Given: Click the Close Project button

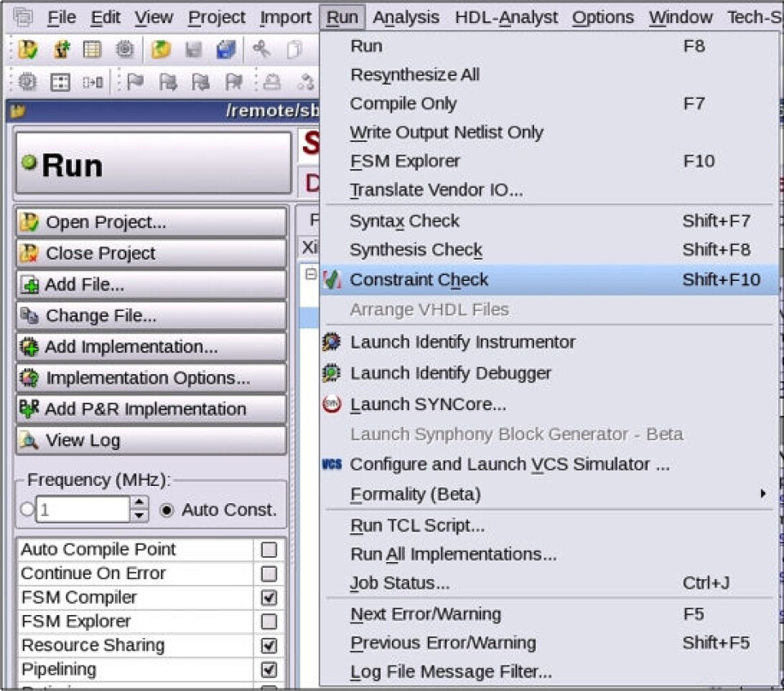Looking at the screenshot, I should (152, 253).
